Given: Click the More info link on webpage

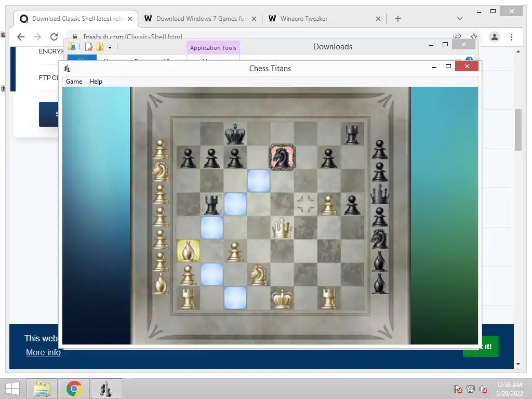Looking at the screenshot, I should [x=44, y=353].
